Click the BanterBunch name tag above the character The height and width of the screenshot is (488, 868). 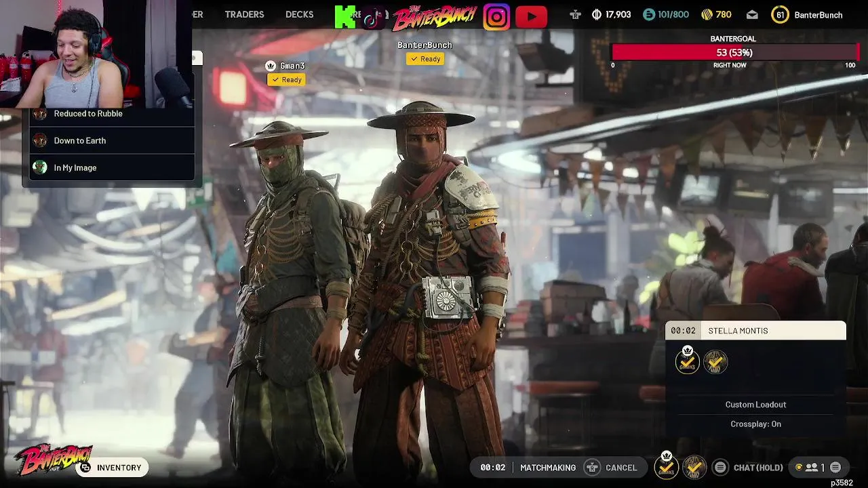pyautogui.click(x=425, y=45)
